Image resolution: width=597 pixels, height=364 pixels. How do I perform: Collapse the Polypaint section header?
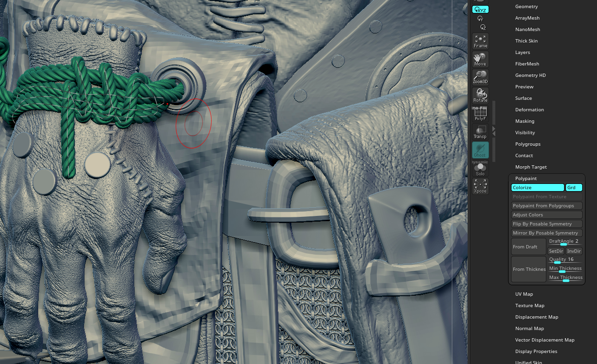coord(526,179)
